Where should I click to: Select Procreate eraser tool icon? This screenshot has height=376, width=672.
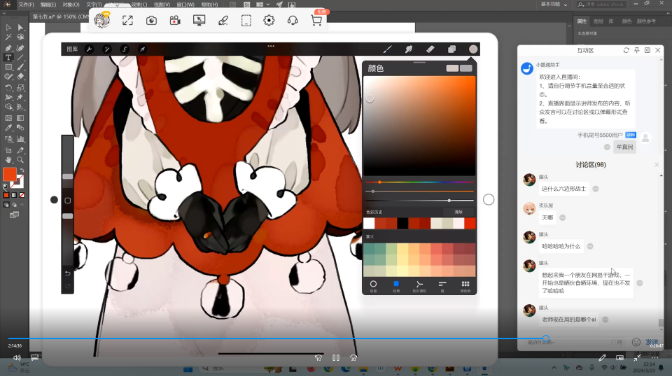pos(430,49)
